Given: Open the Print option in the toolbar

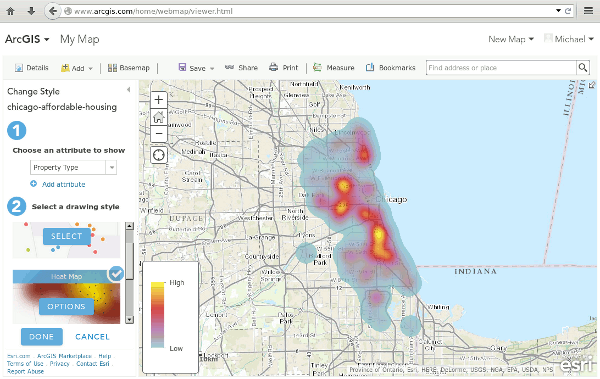Looking at the screenshot, I should pos(284,68).
